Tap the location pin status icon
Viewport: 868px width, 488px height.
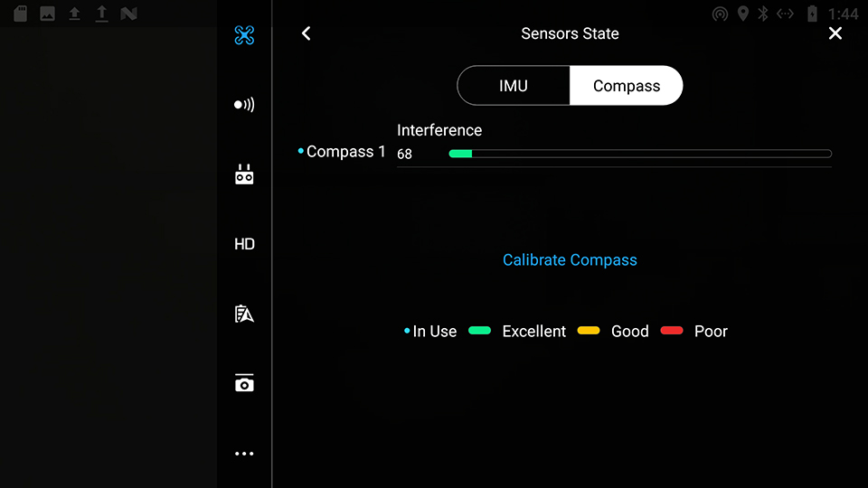743,14
